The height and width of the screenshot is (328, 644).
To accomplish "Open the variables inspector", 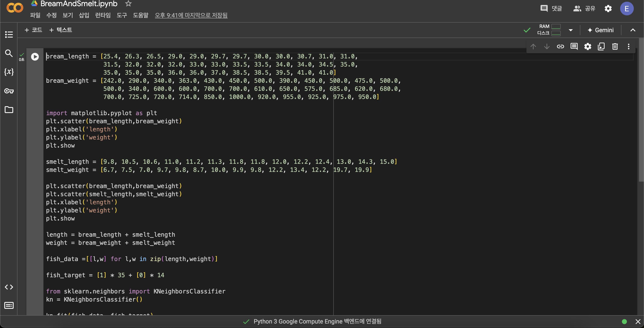I will (x=9, y=72).
